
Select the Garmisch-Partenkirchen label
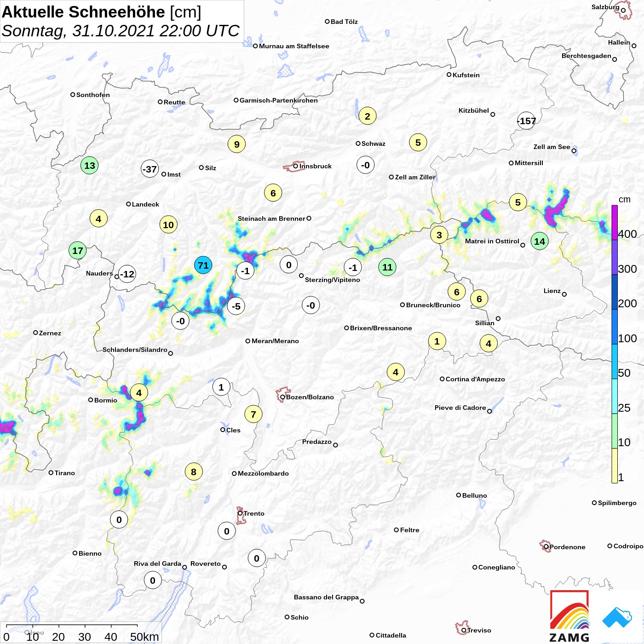pos(279,100)
